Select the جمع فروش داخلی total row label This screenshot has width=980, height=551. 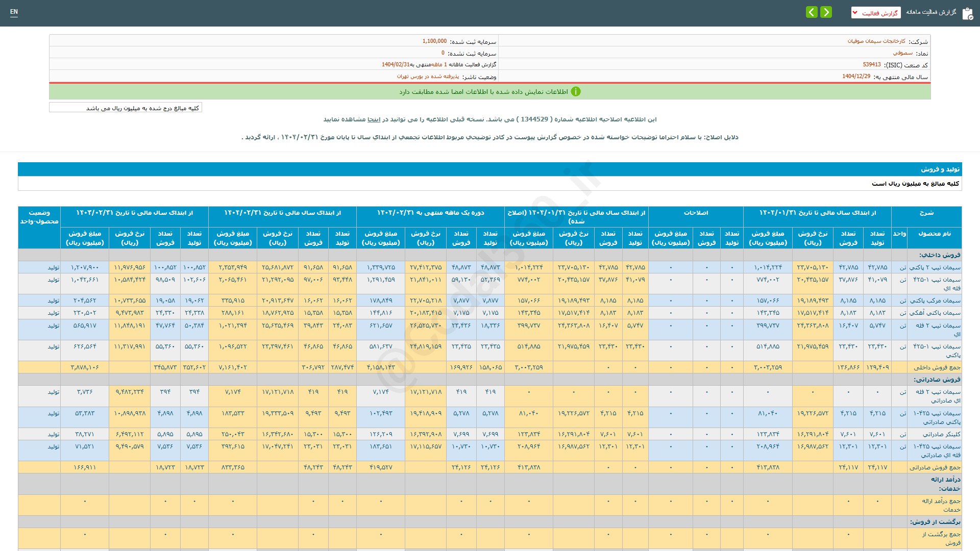click(x=937, y=367)
